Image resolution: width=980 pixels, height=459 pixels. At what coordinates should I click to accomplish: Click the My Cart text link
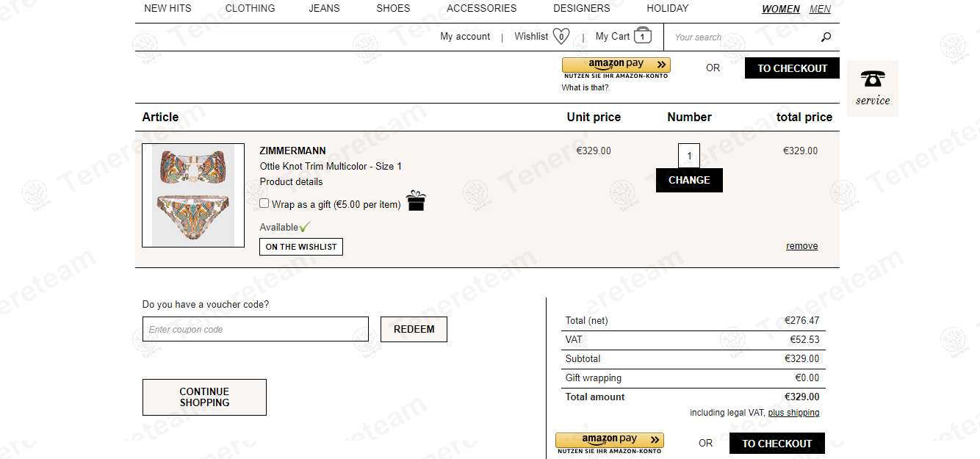pos(613,36)
